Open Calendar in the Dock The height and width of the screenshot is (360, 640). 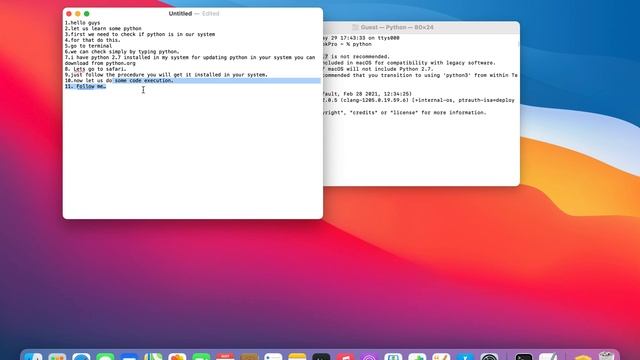coord(225,357)
